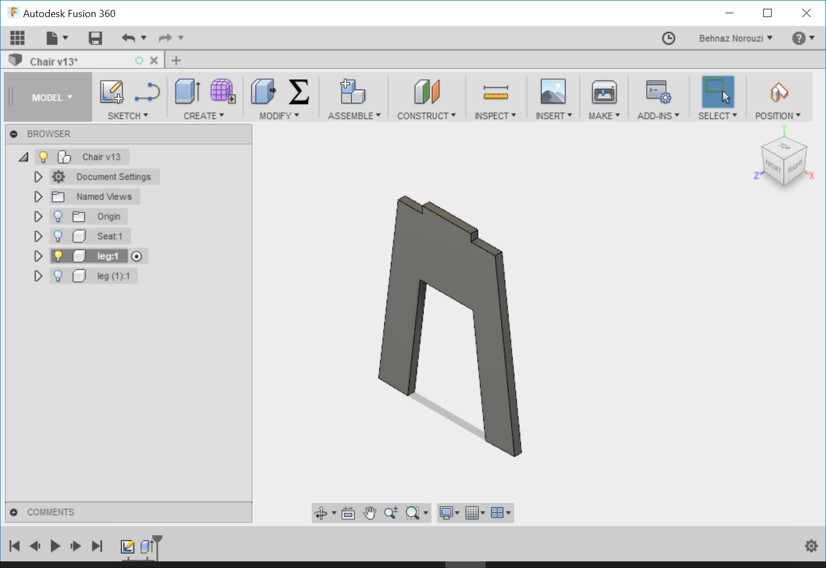Switch to the Chair v13 document tab
This screenshot has width=826, height=568.
click(54, 62)
